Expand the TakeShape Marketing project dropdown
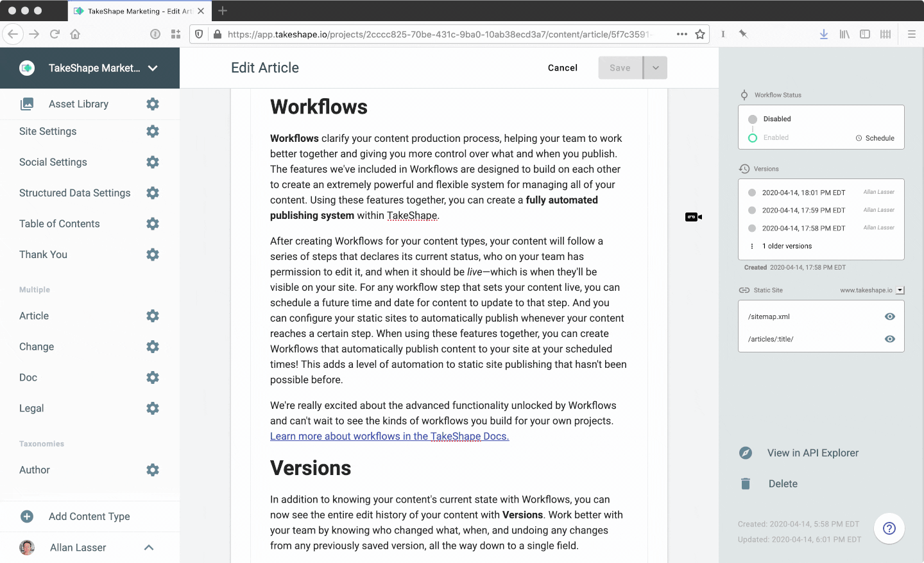 pyautogui.click(x=153, y=68)
